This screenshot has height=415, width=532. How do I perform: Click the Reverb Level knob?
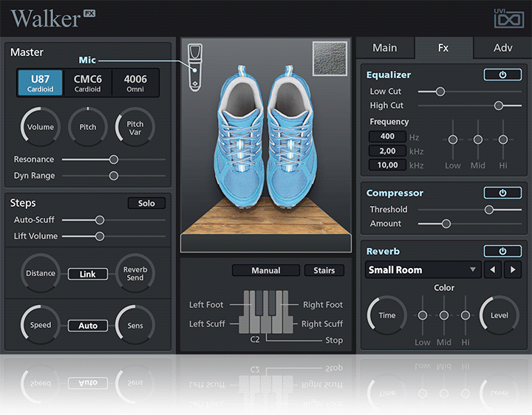499,315
